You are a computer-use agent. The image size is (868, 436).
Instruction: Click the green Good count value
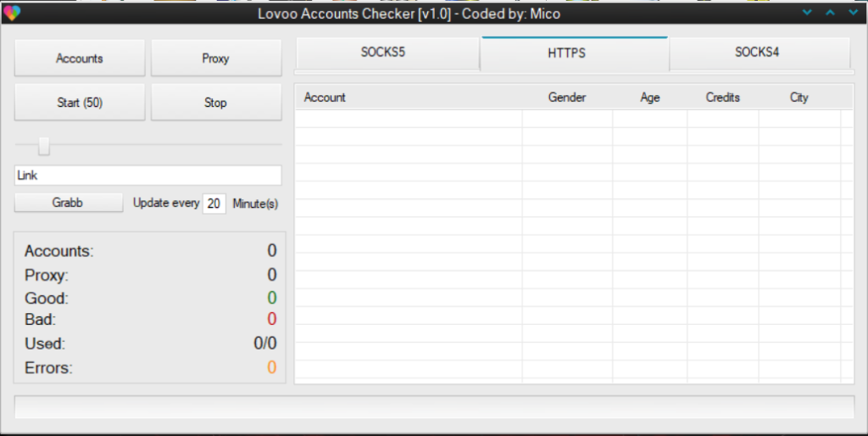coord(272,298)
